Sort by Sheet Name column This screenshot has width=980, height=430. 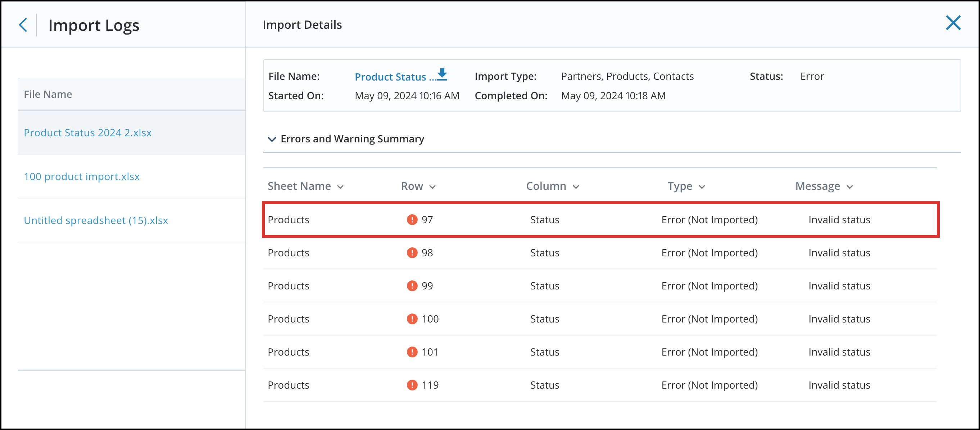click(x=305, y=186)
